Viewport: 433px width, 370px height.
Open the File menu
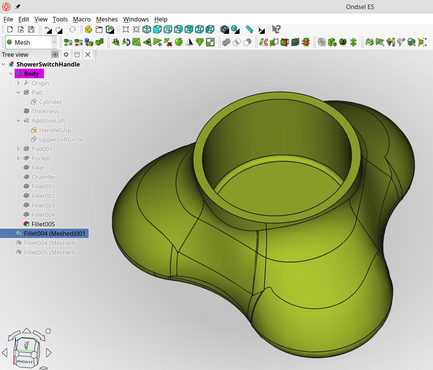point(8,19)
